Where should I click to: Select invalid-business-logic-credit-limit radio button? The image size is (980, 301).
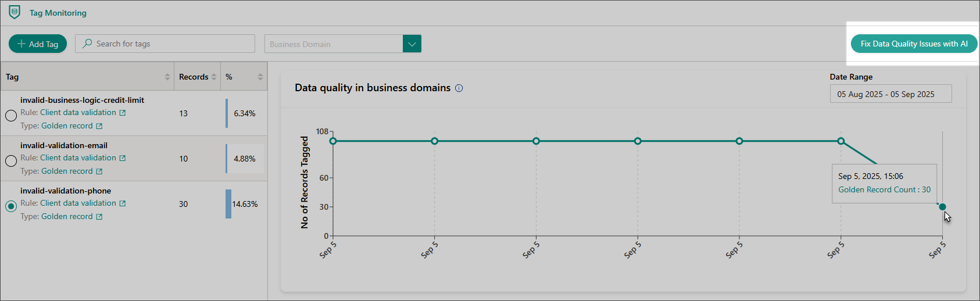pos(11,115)
